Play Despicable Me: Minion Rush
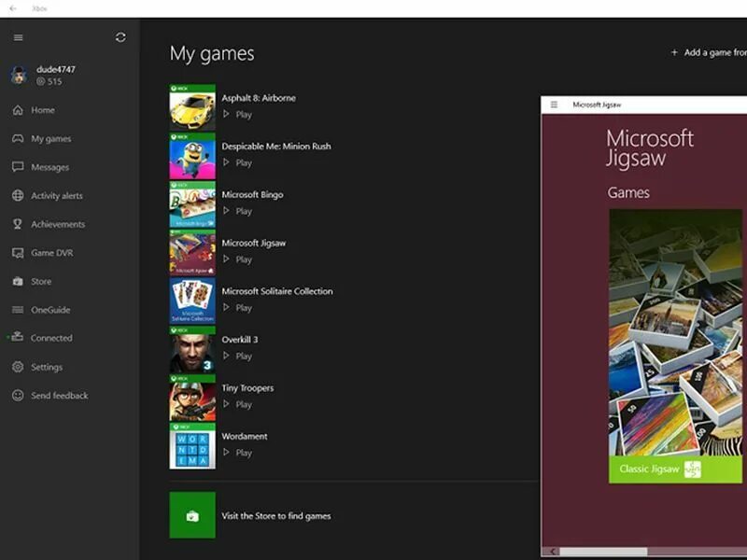Screen dimensions: 747x560 pos(237,162)
